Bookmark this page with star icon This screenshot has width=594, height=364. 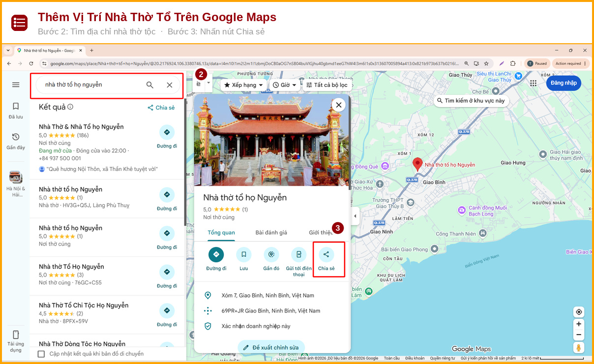tap(486, 63)
